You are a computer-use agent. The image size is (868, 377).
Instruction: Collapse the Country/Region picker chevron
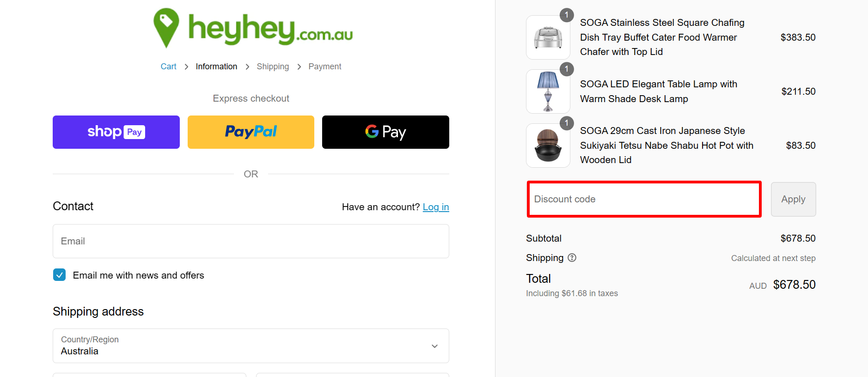[x=434, y=346]
